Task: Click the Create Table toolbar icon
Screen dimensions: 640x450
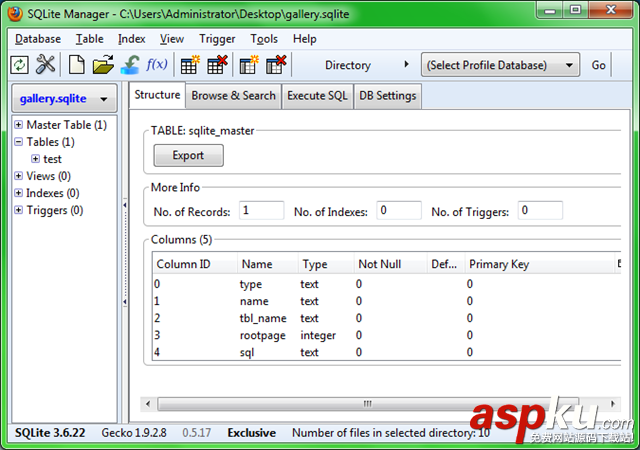Action: tap(189, 65)
